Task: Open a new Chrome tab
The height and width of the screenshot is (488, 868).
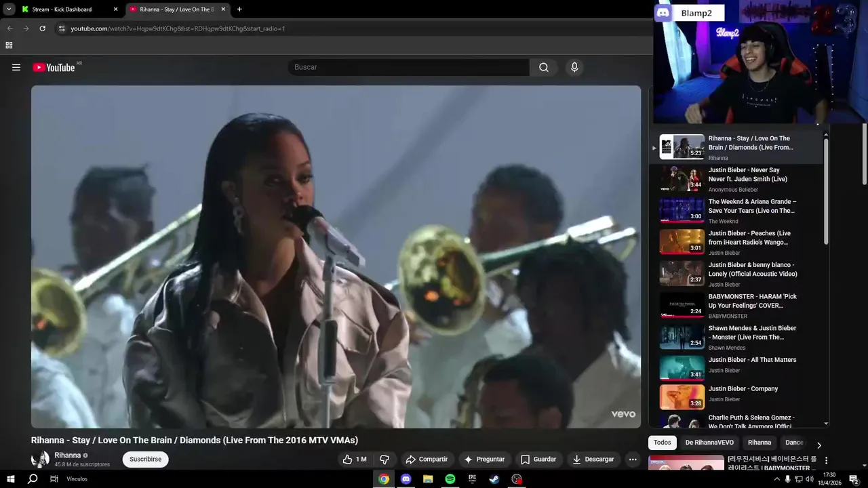Action: coord(239,9)
